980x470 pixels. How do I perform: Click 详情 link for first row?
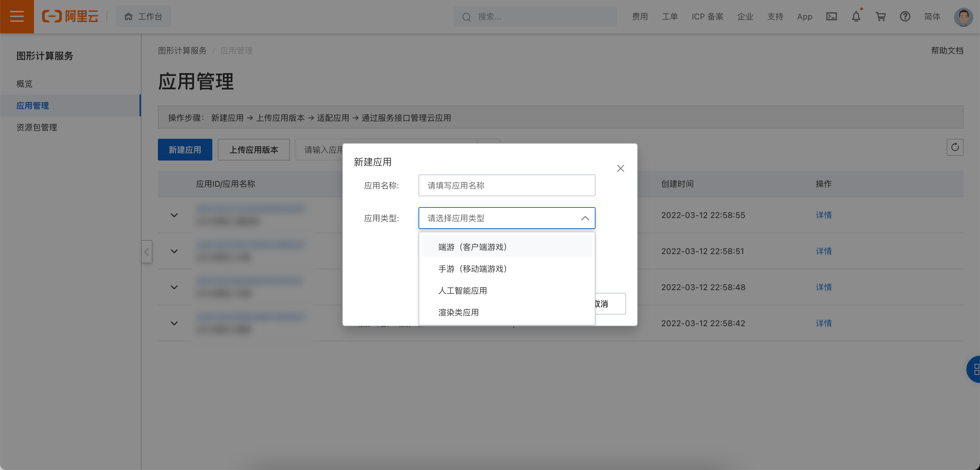tap(823, 215)
